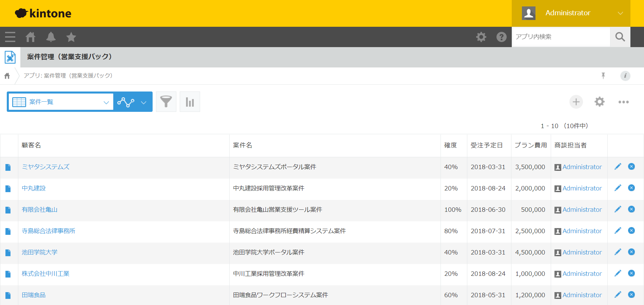Show app information with i icon
This screenshot has width=644, height=305.
(625, 76)
